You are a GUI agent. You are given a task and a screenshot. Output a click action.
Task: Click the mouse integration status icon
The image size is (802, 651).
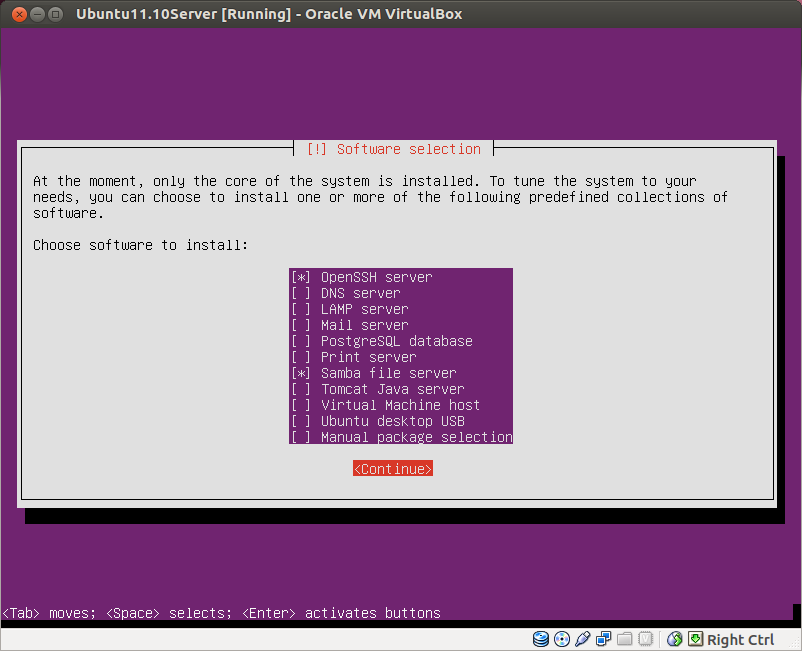pos(673,639)
